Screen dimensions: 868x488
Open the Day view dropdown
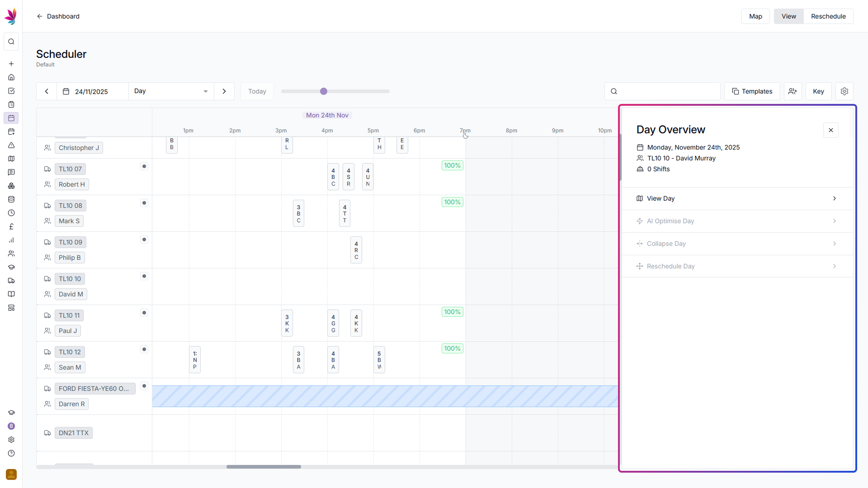[171, 91]
